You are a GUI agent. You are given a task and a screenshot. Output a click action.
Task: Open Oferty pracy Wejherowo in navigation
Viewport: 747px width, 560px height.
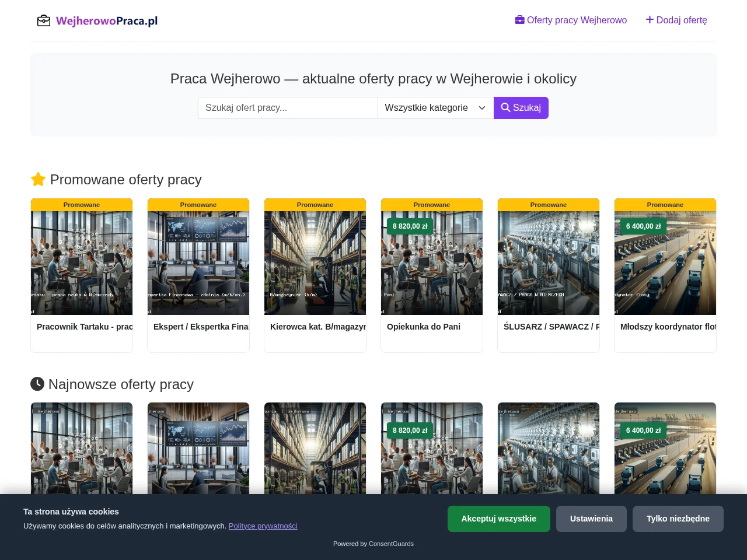[571, 20]
